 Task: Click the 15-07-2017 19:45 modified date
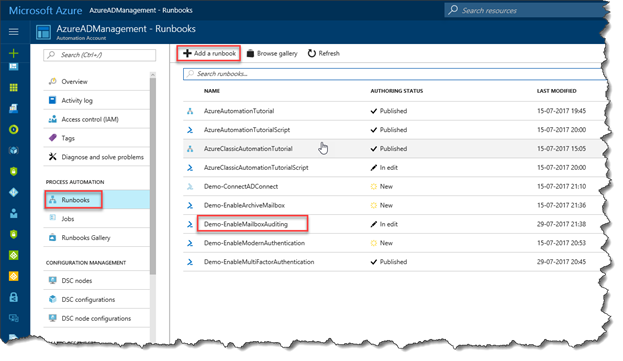pos(561,111)
